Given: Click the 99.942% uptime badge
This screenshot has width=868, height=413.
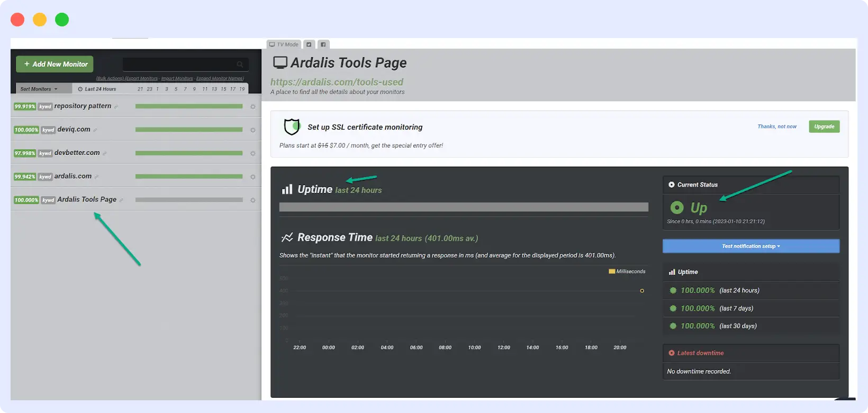Looking at the screenshot, I should click(25, 177).
